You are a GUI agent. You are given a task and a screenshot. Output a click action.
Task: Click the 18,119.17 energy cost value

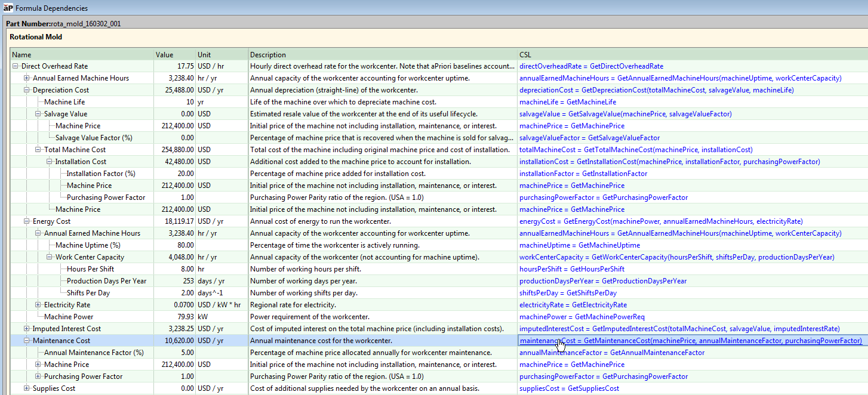[175, 221]
